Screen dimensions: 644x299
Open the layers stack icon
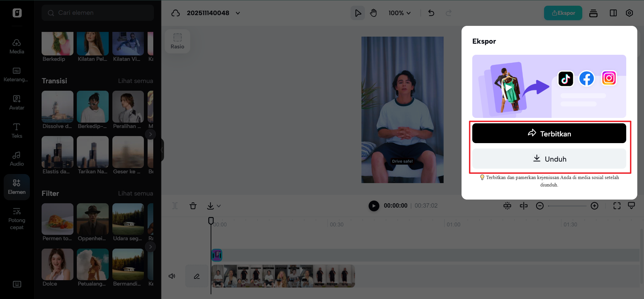593,13
